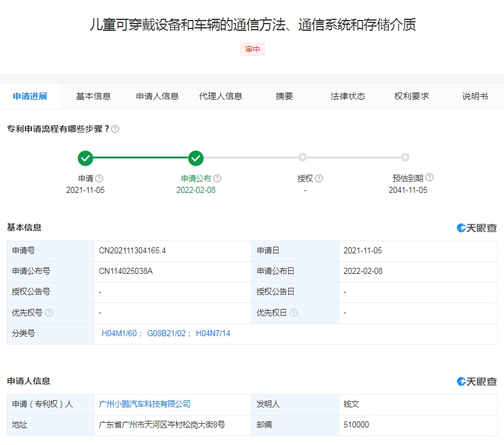Click help icon beside 优先权日 label
The width and height of the screenshot is (504, 445).
coord(294,313)
